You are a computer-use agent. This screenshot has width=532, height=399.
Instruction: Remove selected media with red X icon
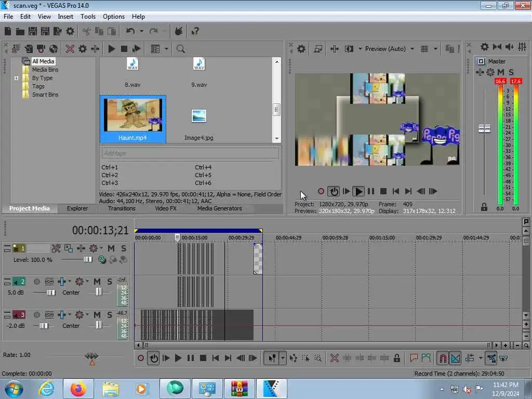70,49
